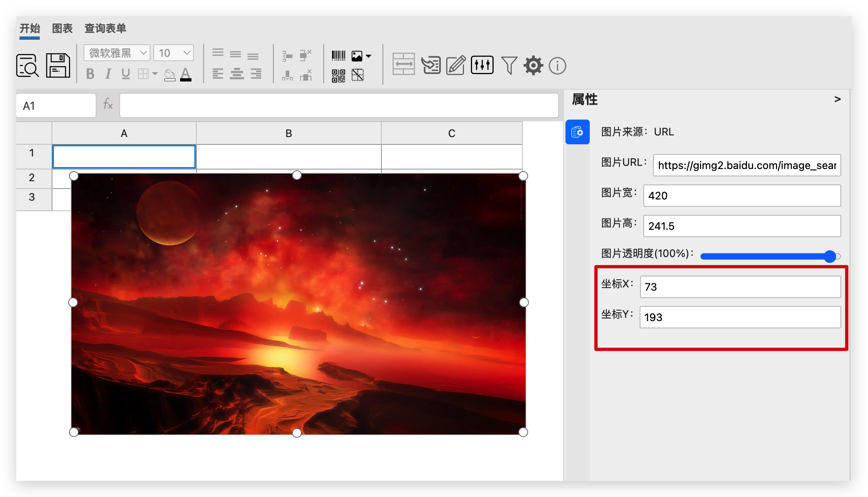
Task: Select column C header
Action: [x=452, y=133]
